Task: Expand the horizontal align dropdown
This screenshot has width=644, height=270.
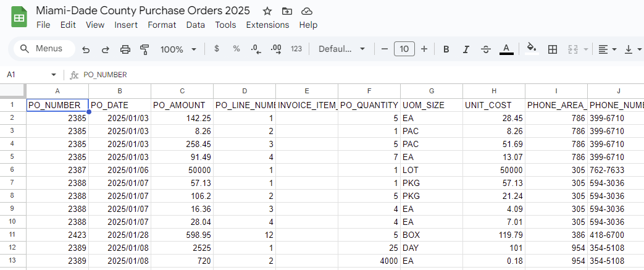Action: pyautogui.click(x=607, y=49)
